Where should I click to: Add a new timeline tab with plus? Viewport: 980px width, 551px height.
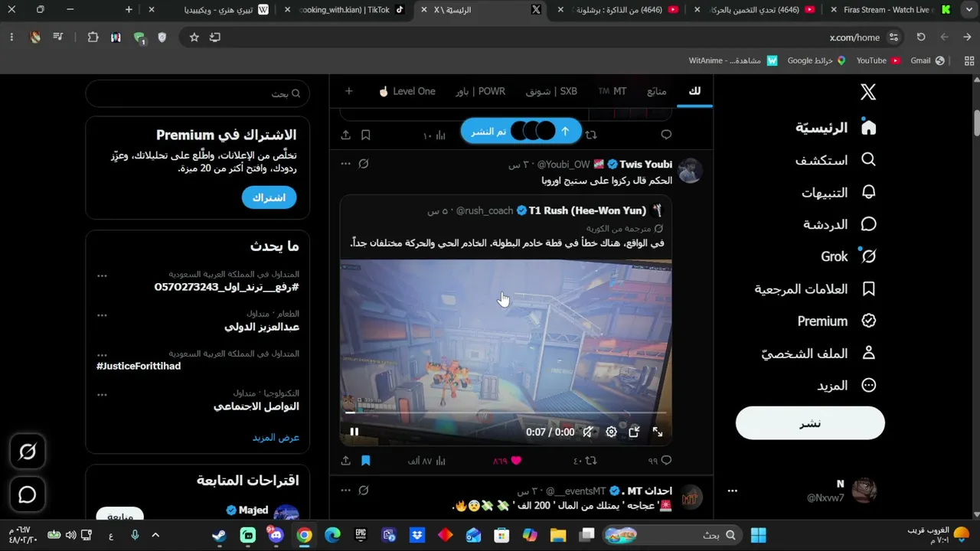click(x=348, y=91)
